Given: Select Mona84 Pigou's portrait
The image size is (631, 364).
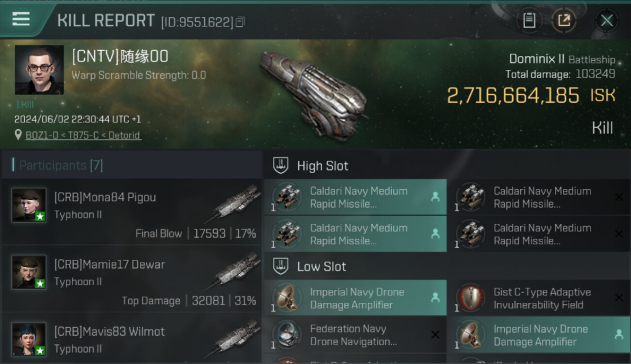Looking at the screenshot, I should pos(29,205).
